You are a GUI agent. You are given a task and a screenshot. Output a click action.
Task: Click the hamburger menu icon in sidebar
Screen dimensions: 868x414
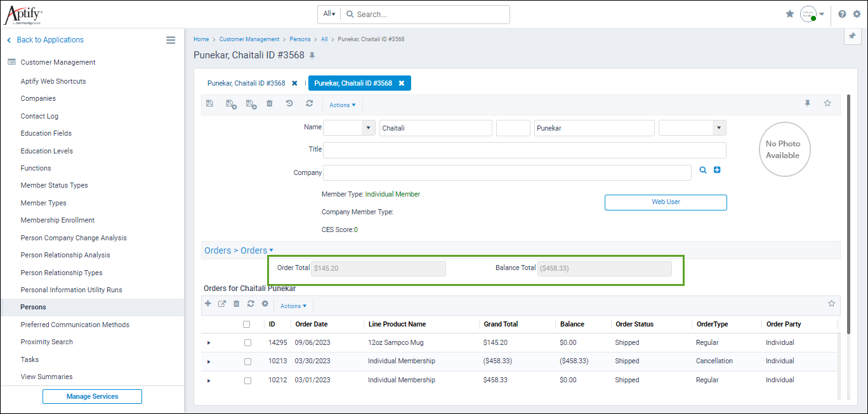[x=171, y=40]
